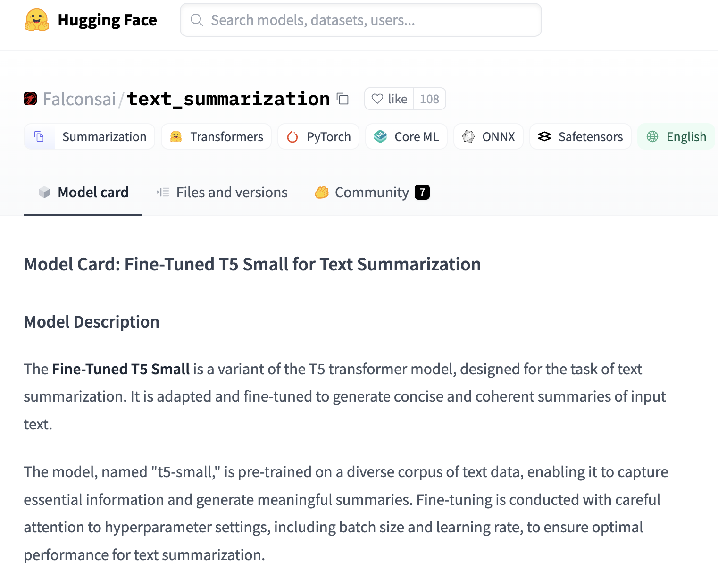The image size is (718, 588).
Task: Select the text_summarization model title
Action: pos(229,99)
